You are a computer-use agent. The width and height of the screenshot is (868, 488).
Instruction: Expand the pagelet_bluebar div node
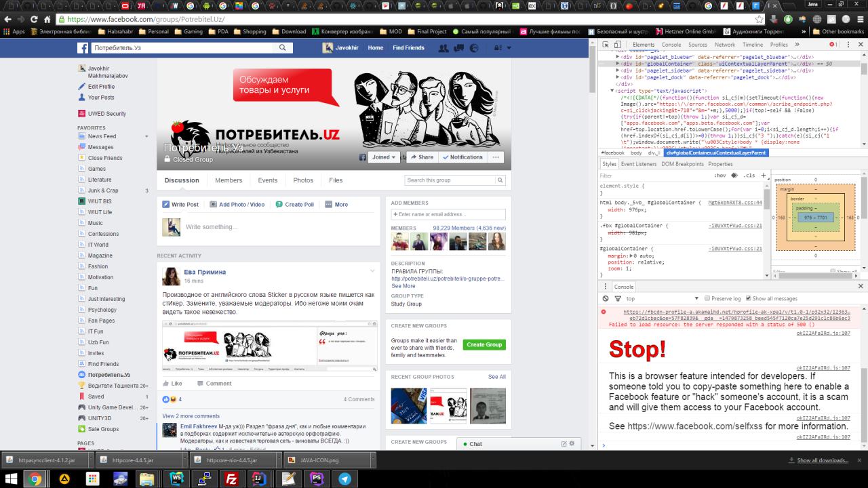(618, 57)
